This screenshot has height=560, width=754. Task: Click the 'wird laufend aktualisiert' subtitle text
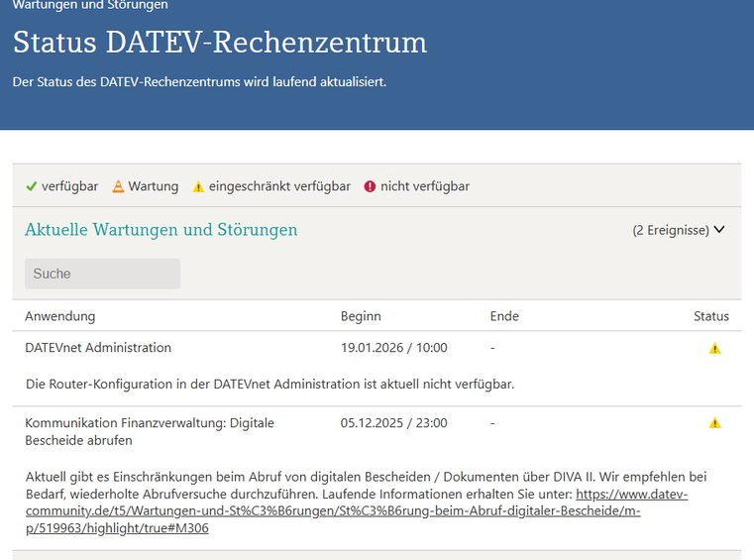pyautogui.click(x=315, y=82)
